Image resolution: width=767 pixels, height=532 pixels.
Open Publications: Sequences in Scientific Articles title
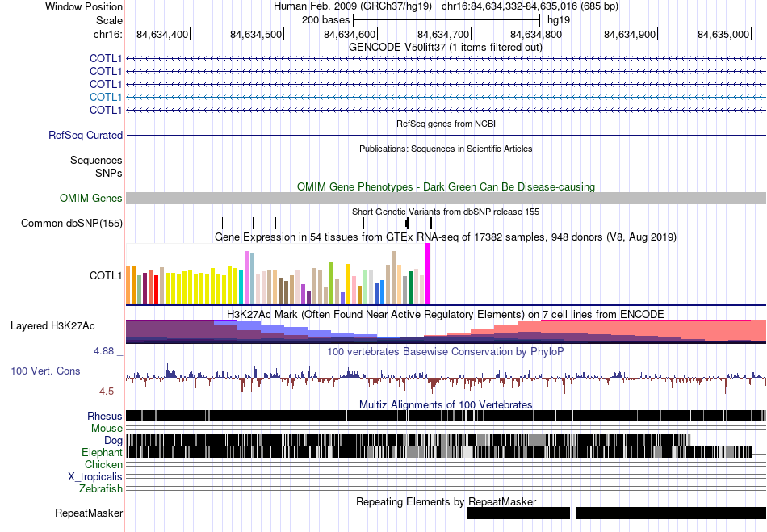[x=446, y=149]
